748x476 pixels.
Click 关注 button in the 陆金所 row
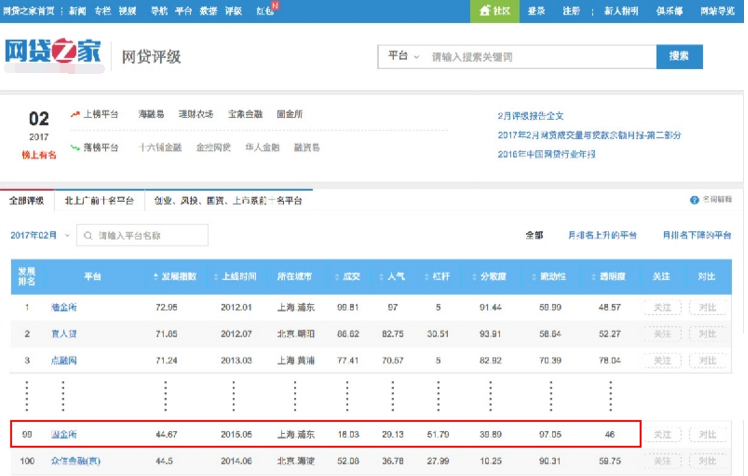pyautogui.click(x=662, y=308)
